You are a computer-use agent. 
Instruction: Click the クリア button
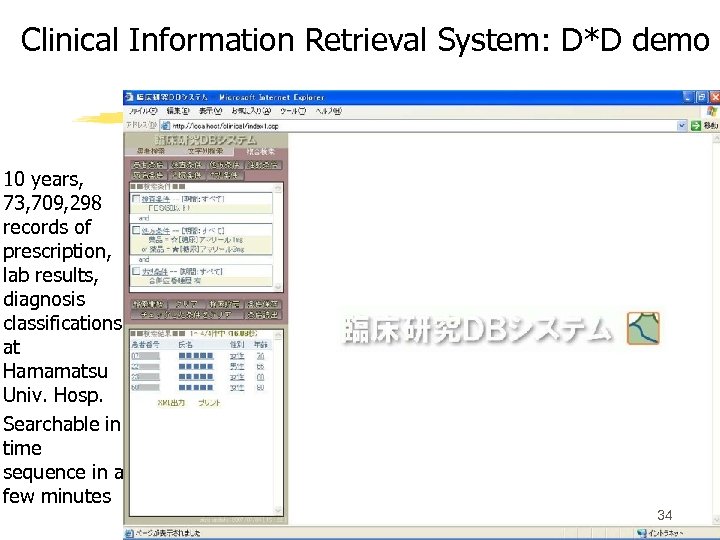[187, 304]
